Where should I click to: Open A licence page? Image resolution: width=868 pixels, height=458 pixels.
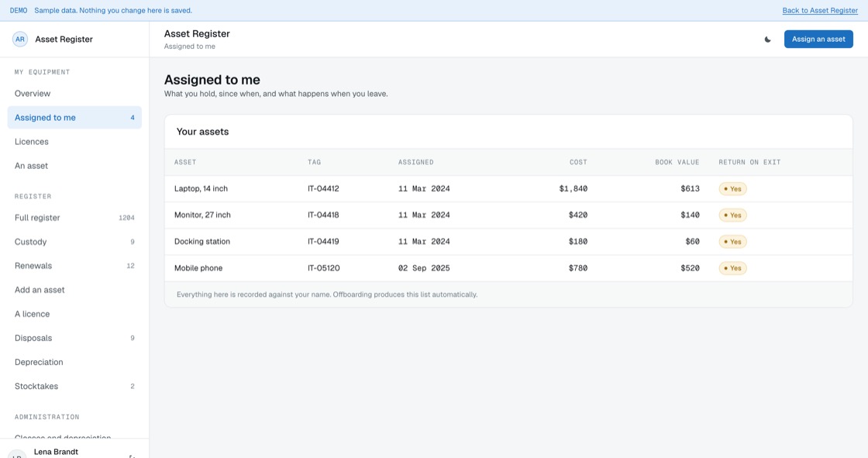74,314
